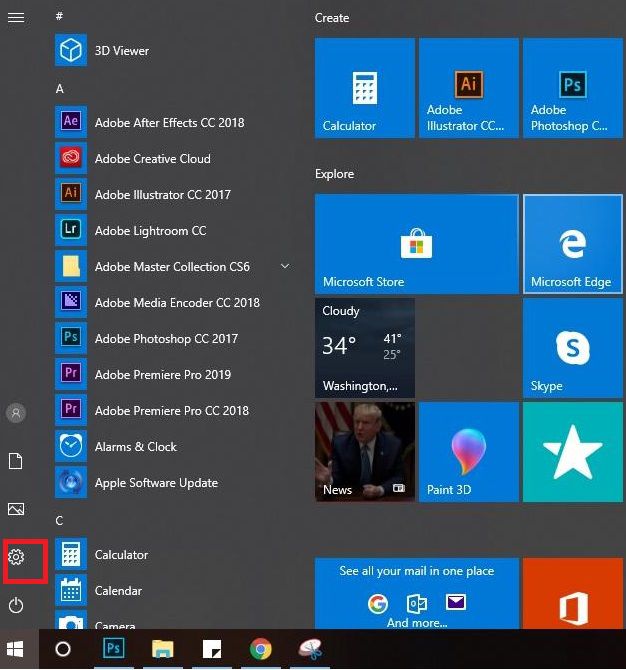Click the 'A' letter group header
The width and height of the screenshot is (626, 670).
[60, 89]
